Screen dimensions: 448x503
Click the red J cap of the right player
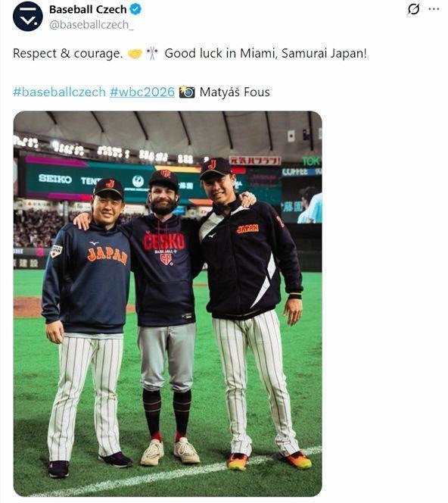tap(216, 167)
